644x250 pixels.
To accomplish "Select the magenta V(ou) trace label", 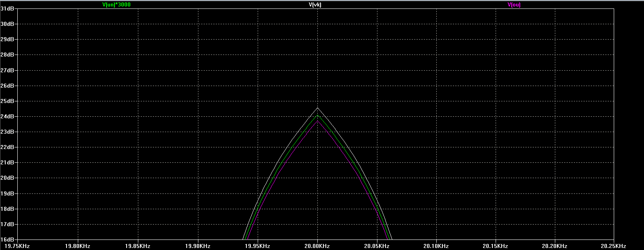I will [514, 4].
